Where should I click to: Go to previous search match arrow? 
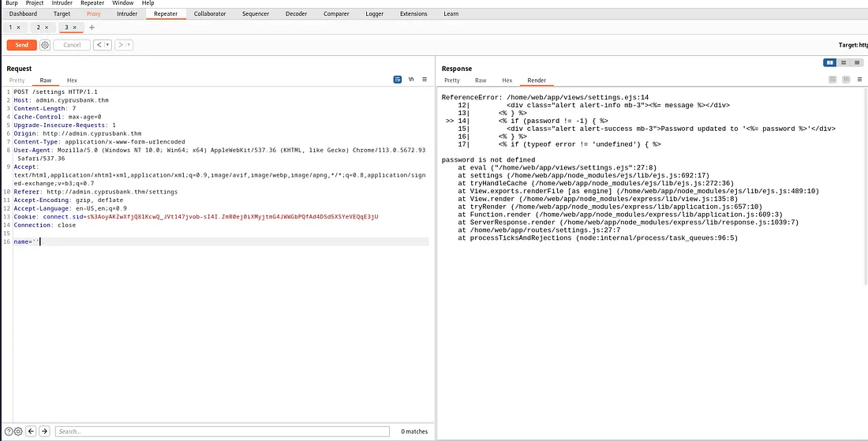(x=32, y=432)
